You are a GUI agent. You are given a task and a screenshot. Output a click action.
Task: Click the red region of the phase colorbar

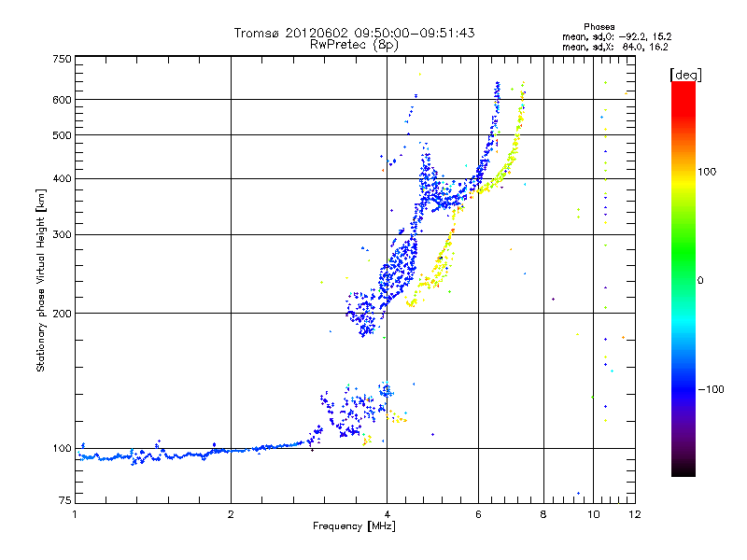[684, 100]
